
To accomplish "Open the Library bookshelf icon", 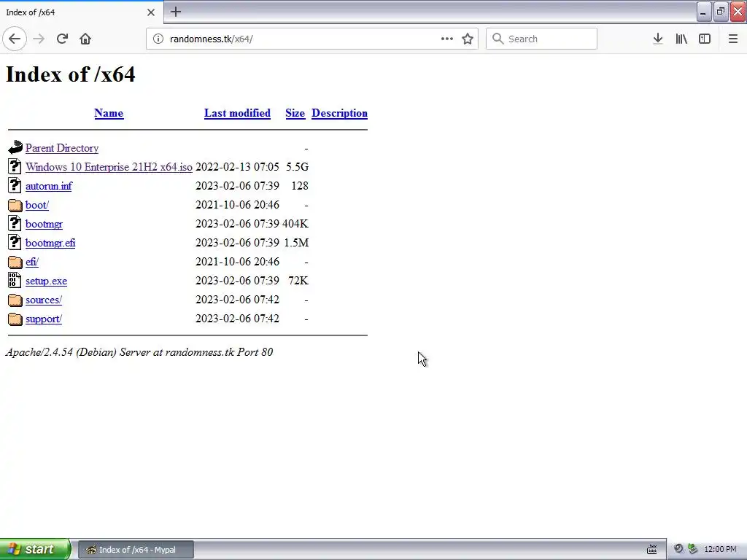I will [681, 39].
